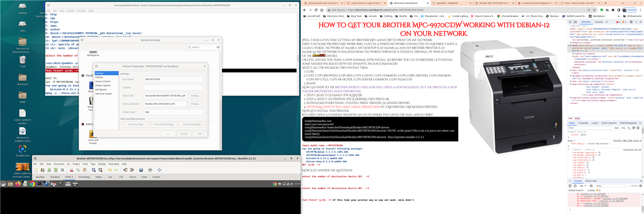Open torrents bookmarks folder
Viewport: 644px width, 214px height.
[371, 16]
